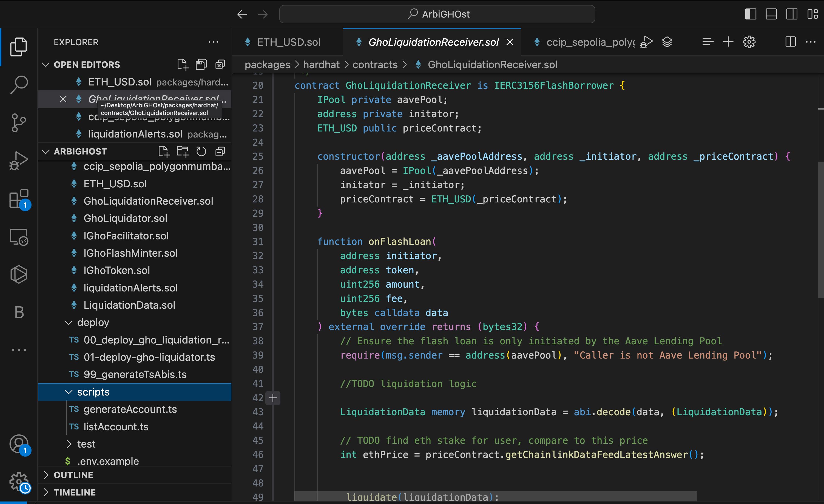This screenshot has height=504, width=824.
Task: Click the ArbiGHOst command center search box
Action: click(437, 14)
